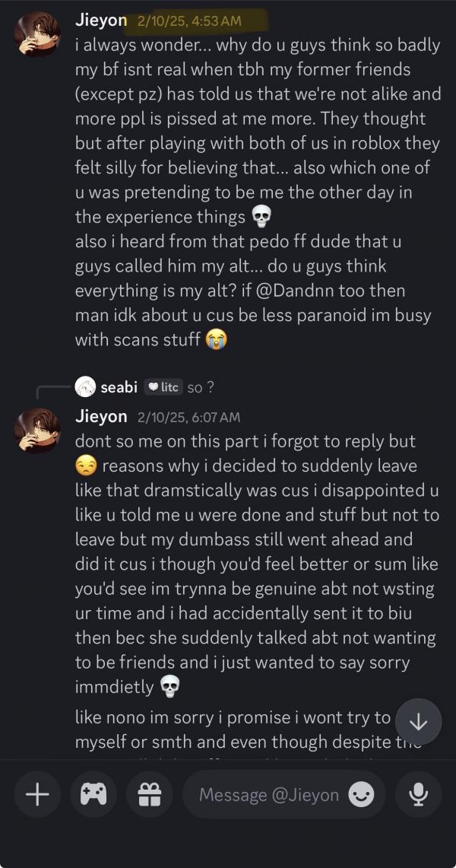
Task: Open the gift icon
Action: tap(149, 795)
